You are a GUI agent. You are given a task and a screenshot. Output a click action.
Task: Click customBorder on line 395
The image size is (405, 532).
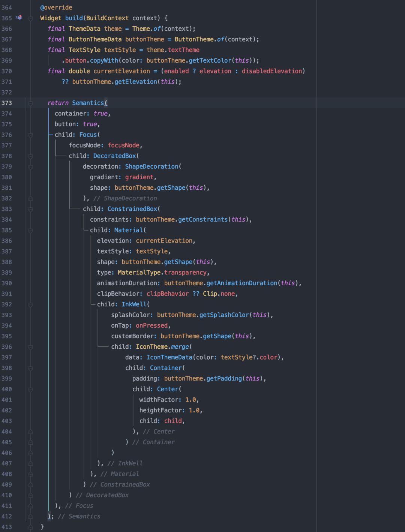pyautogui.click(x=132, y=336)
